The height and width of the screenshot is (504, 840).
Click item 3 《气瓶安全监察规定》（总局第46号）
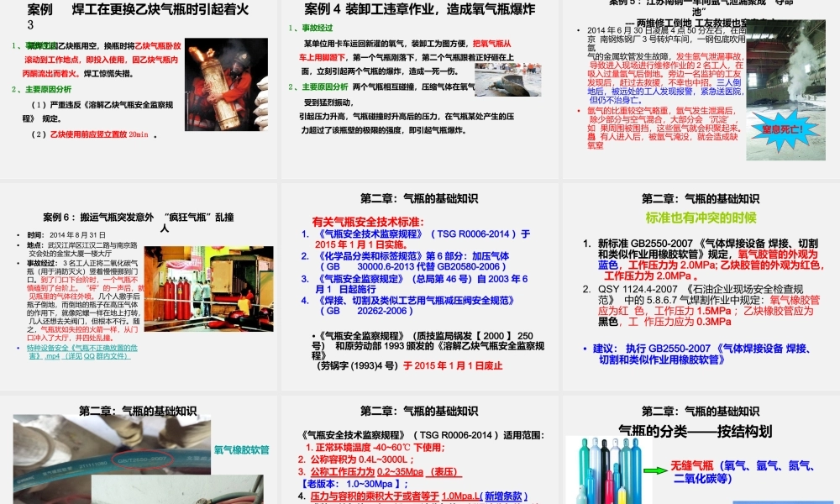[x=415, y=284]
